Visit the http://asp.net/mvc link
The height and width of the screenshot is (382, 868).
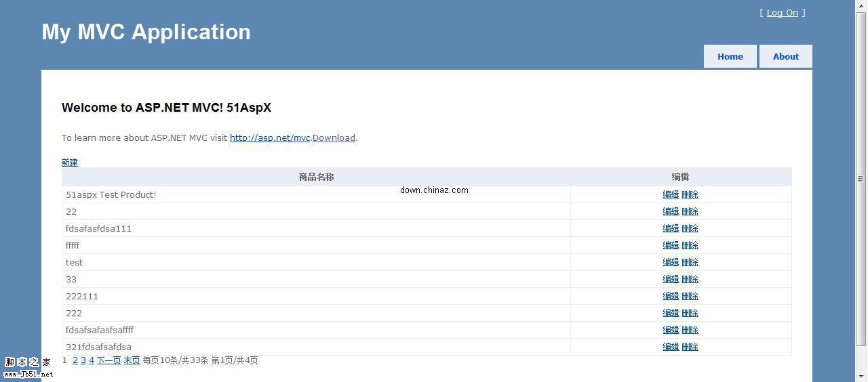pos(270,137)
